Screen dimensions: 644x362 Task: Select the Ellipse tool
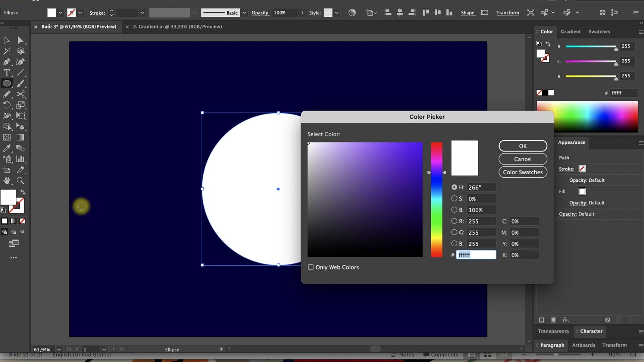pos(7,83)
